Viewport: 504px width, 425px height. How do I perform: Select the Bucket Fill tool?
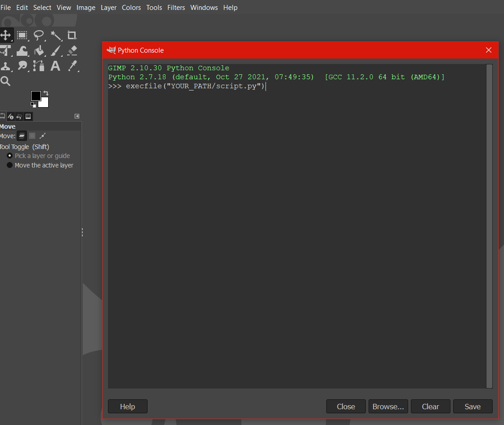coord(39,51)
